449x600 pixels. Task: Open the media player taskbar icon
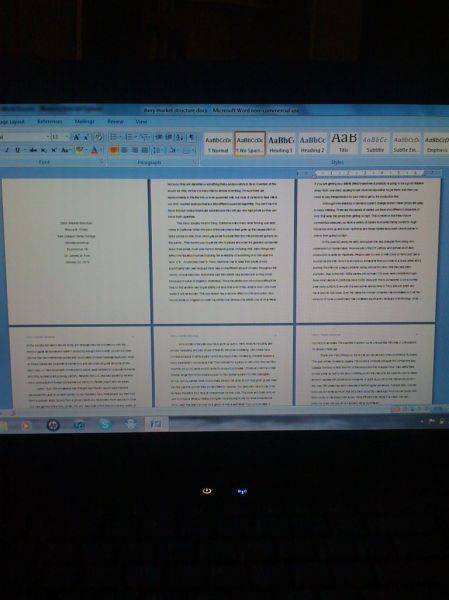(26, 425)
